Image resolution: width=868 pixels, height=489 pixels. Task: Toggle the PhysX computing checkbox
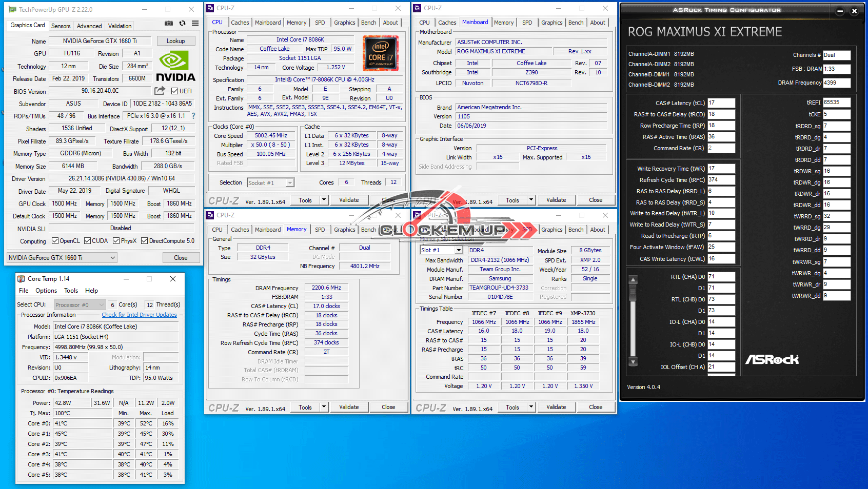point(116,241)
